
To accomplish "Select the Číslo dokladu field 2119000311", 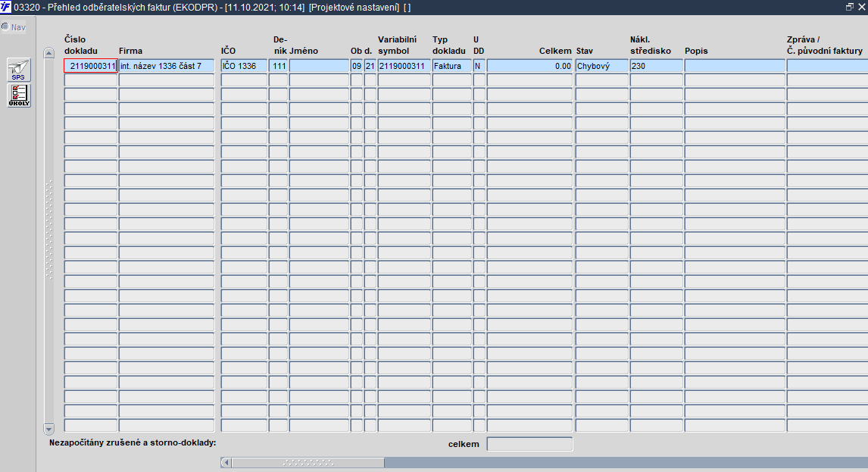I will (x=91, y=66).
